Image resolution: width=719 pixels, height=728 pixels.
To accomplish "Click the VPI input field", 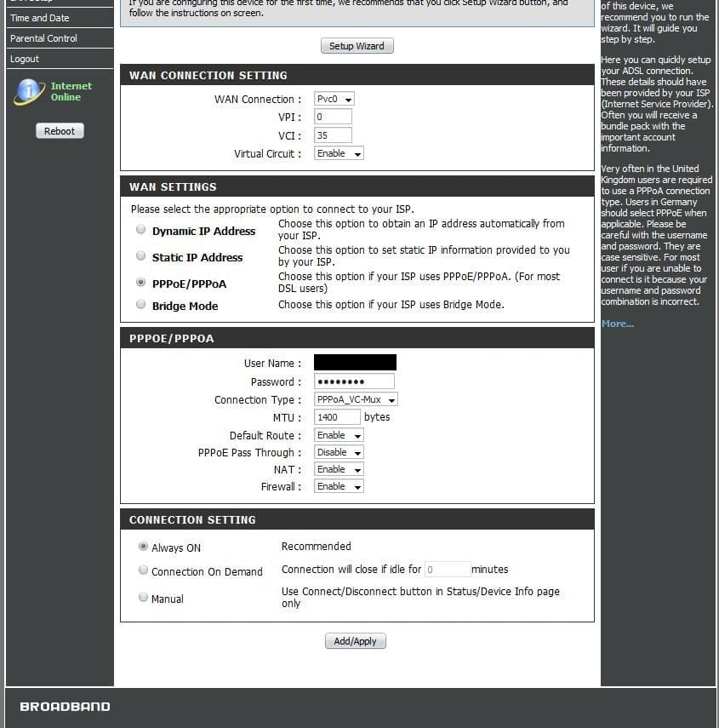I will pyautogui.click(x=333, y=117).
